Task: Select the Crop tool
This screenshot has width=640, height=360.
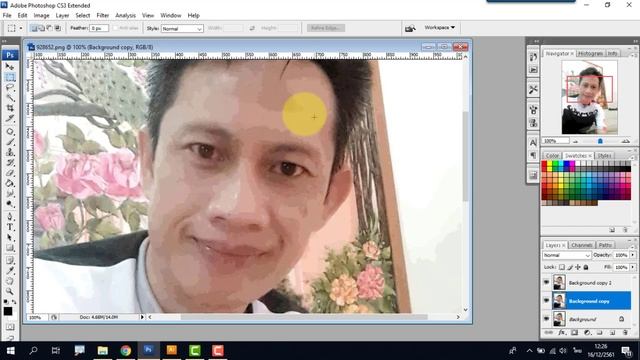Action: pyautogui.click(x=10, y=108)
